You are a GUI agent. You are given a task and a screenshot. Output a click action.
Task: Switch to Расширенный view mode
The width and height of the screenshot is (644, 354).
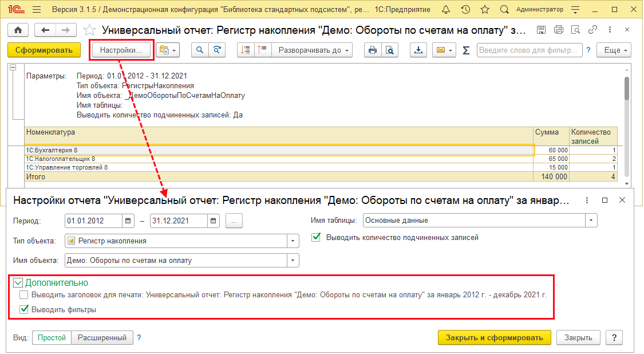coord(102,337)
